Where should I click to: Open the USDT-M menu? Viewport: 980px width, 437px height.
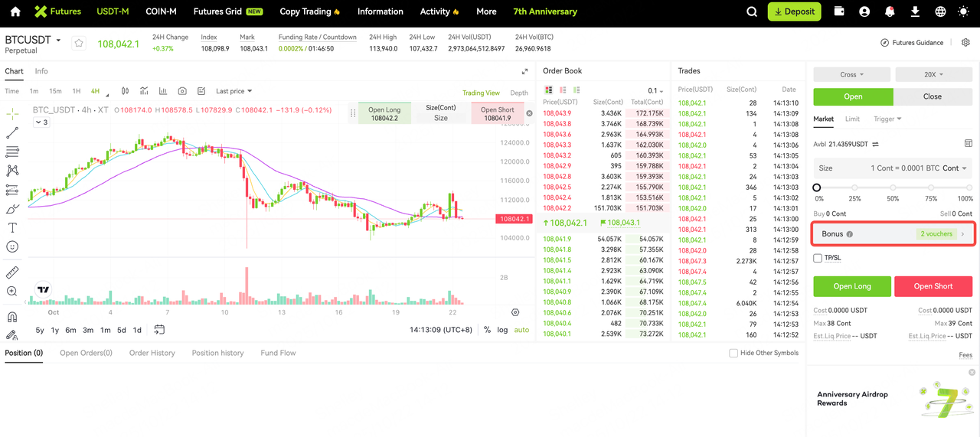113,11
